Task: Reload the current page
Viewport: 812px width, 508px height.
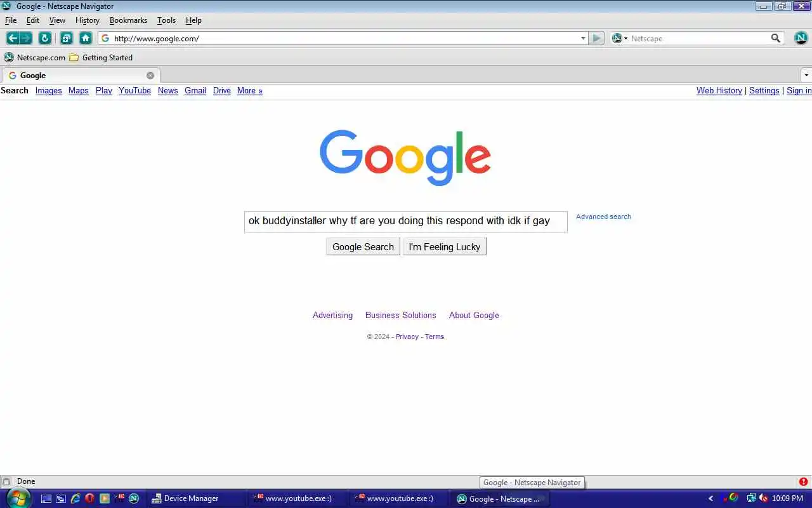Action: pos(44,38)
